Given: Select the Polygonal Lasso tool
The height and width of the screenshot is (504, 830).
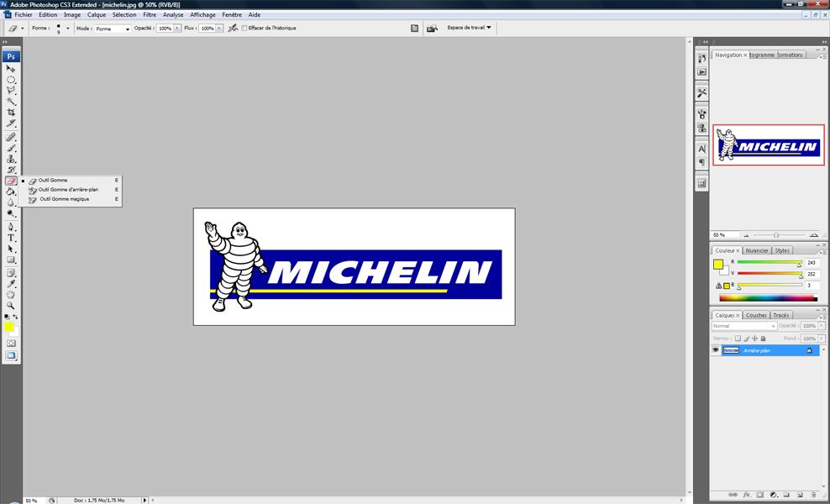Looking at the screenshot, I should 11,91.
